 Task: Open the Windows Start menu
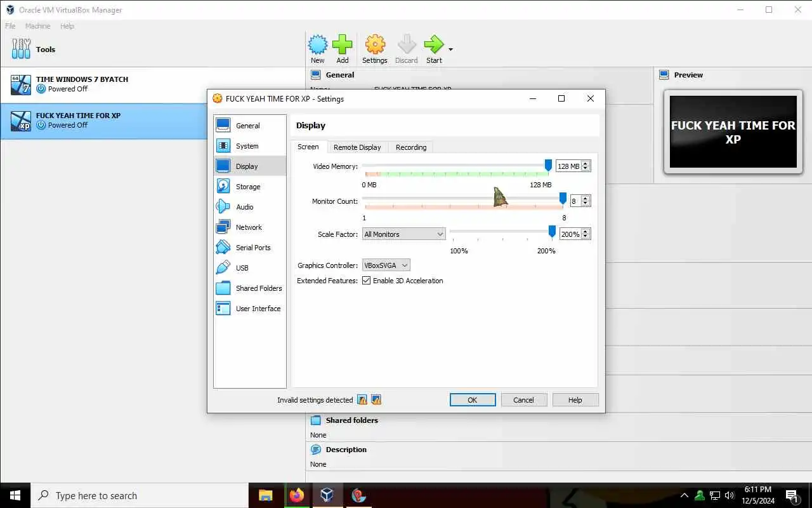click(x=15, y=495)
